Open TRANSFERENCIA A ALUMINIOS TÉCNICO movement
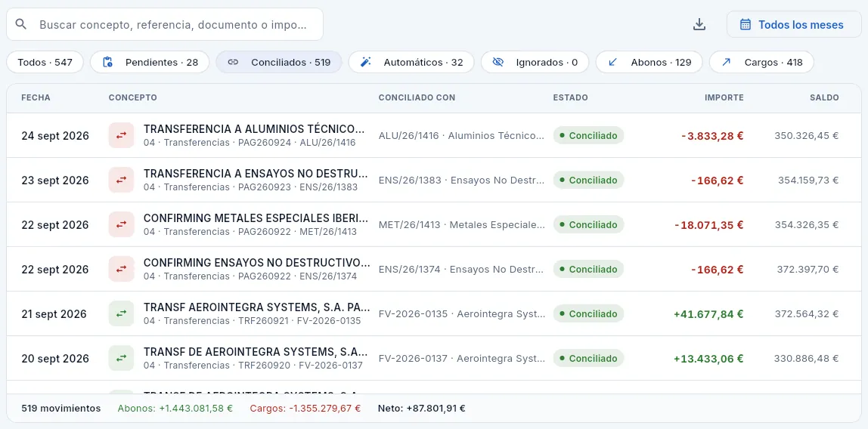This screenshot has width=868, height=429. [x=255, y=129]
